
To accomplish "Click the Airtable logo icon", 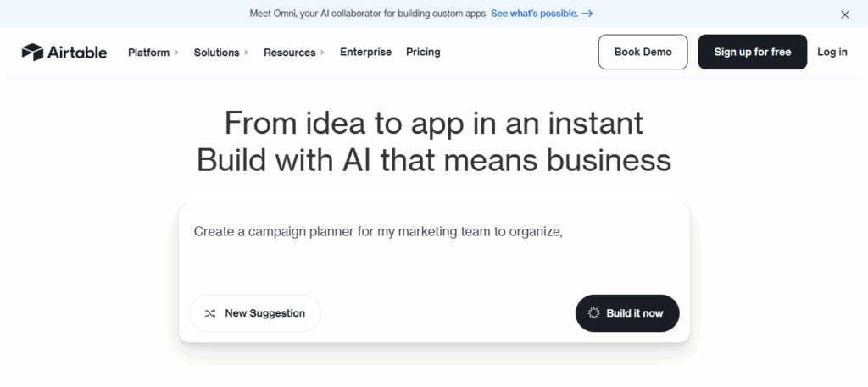I will [x=32, y=52].
